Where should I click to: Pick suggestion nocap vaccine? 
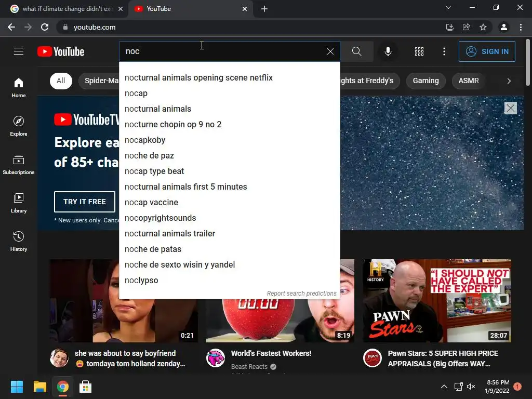(229, 203)
